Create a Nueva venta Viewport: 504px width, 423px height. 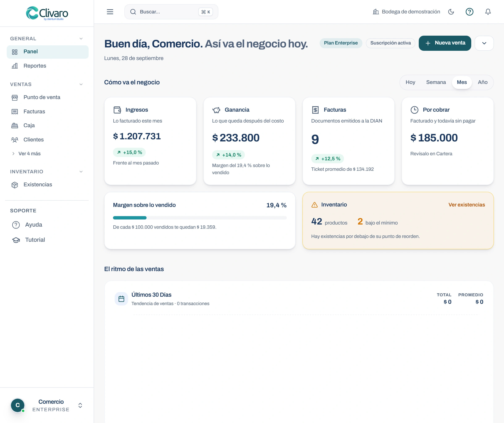click(445, 43)
